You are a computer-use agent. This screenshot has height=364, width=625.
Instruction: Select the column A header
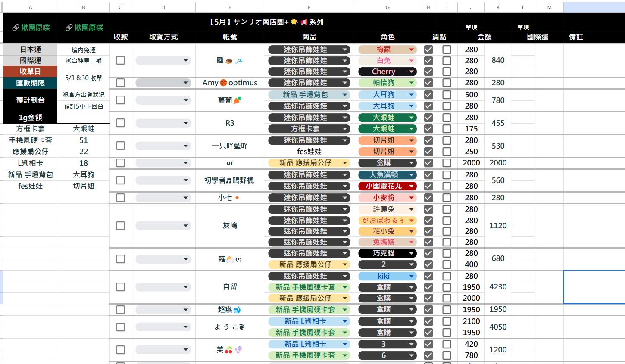[x=30, y=7]
